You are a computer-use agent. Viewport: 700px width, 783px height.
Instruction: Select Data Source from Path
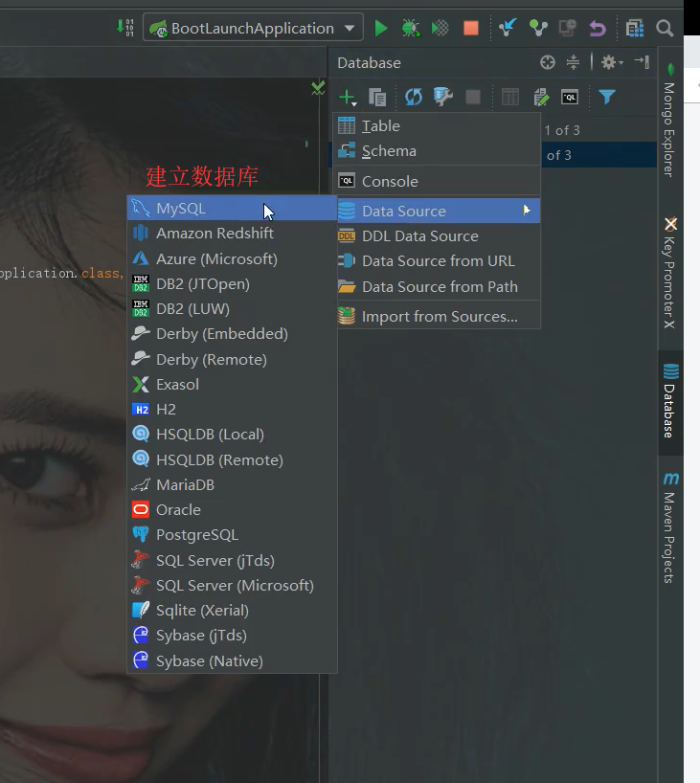437,287
